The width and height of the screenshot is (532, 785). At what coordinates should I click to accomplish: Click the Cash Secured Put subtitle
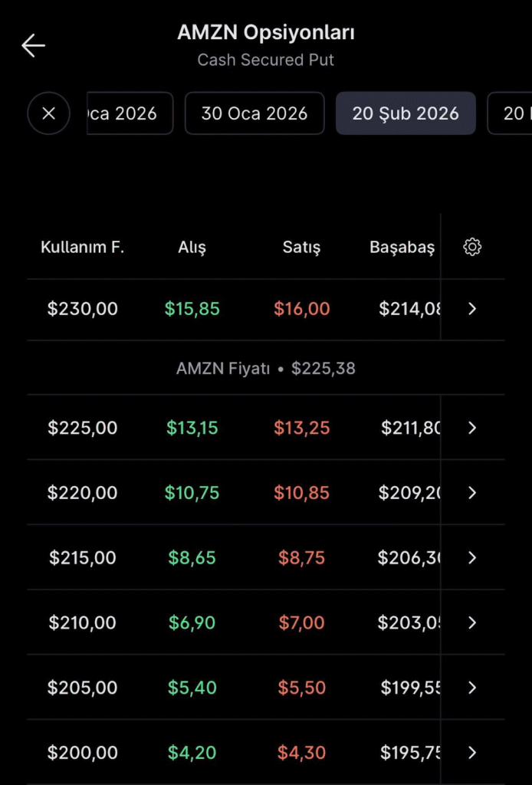click(x=265, y=60)
